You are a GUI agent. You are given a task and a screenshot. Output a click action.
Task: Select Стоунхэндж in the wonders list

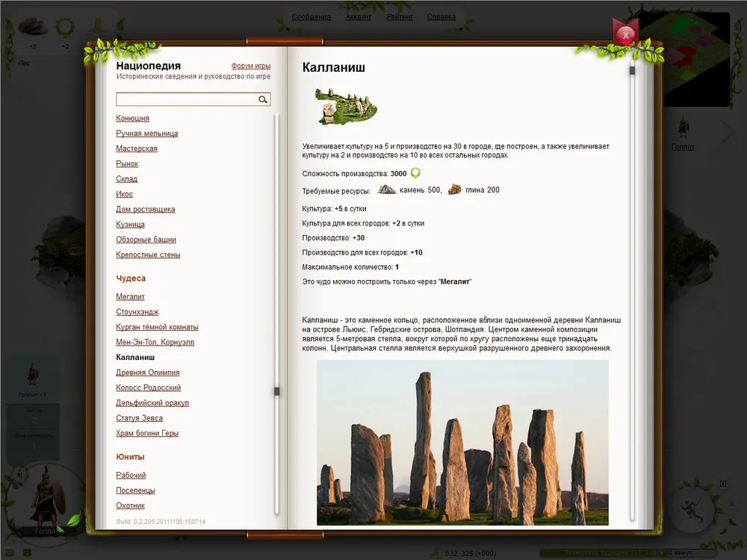(x=137, y=312)
